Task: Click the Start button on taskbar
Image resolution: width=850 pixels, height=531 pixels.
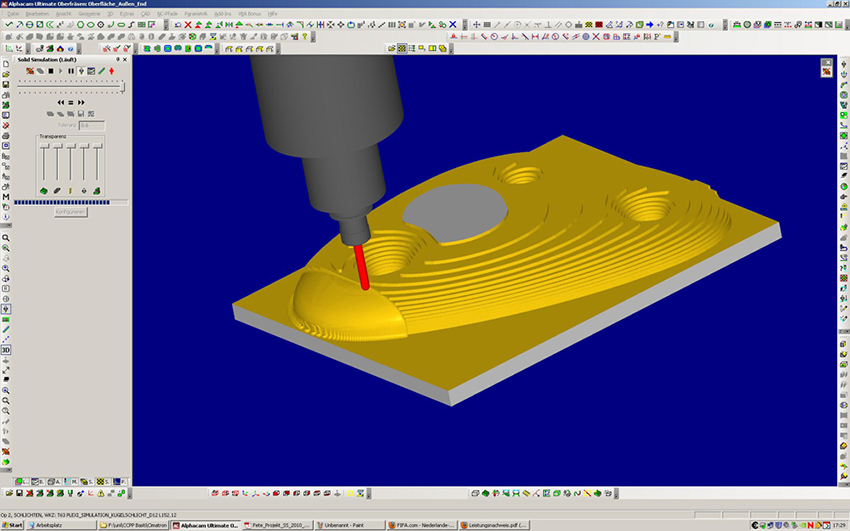Action: point(13,524)
